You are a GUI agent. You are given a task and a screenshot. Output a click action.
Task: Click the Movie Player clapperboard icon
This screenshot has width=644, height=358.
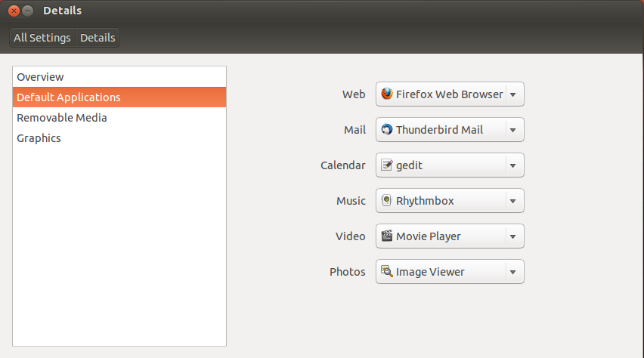pos(386,236)
